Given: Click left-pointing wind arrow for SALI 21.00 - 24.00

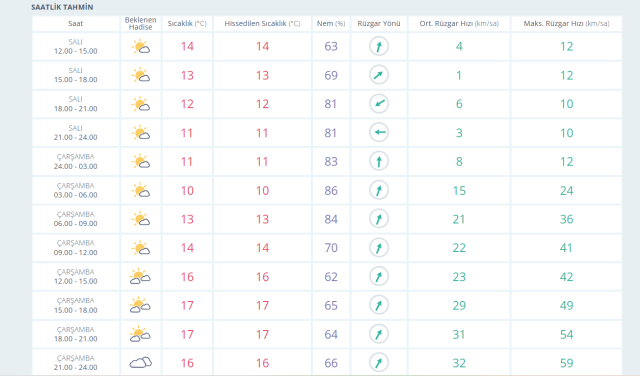Looking at the screenshot, I should point(379,132).
